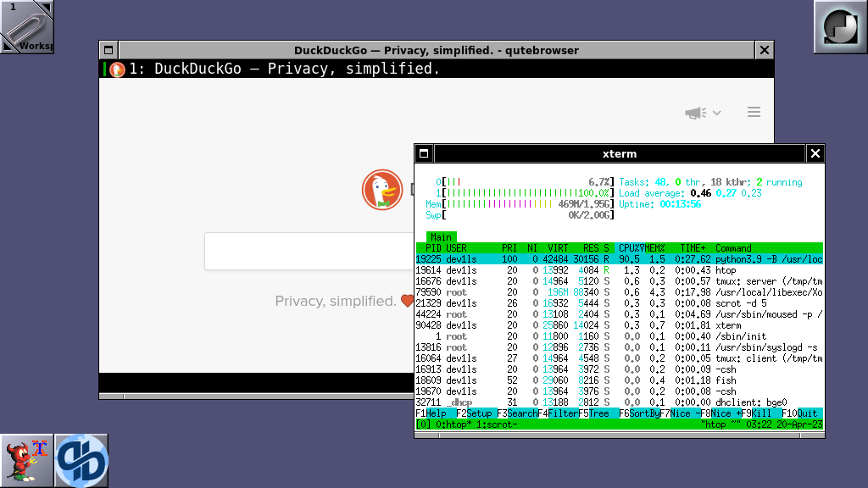The width and height of the screenshot is (868, 488).
Task: Select the /usr/sbin/syslogd process row
Action: [620, 347]
